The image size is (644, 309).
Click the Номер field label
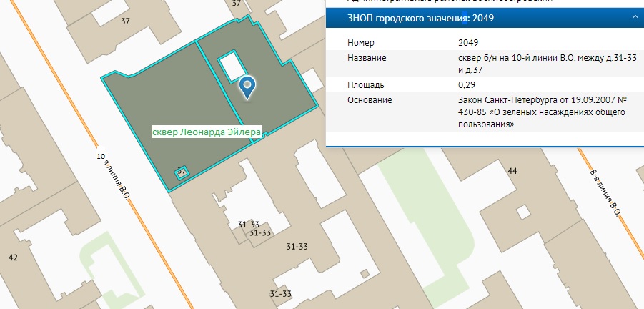tap(361, 43)
